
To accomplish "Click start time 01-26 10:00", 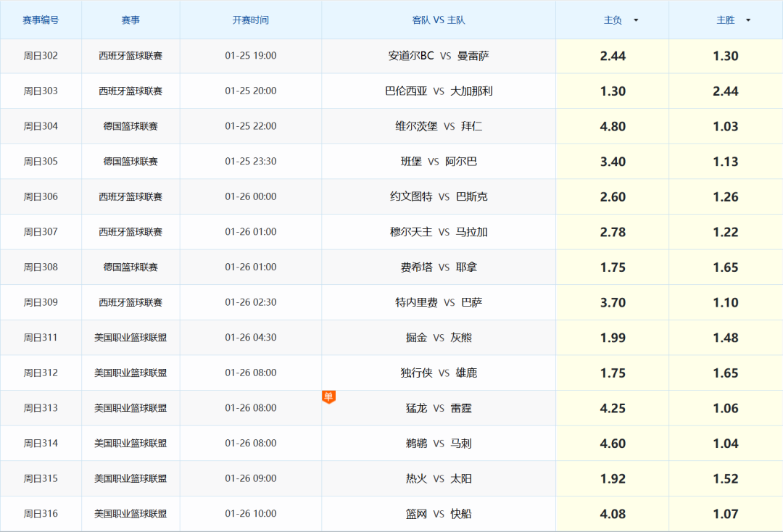I will [251, 514].
